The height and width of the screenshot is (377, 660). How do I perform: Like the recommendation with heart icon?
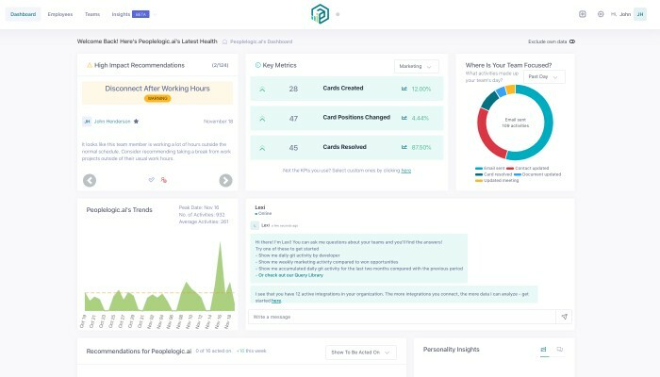point(152,180)
